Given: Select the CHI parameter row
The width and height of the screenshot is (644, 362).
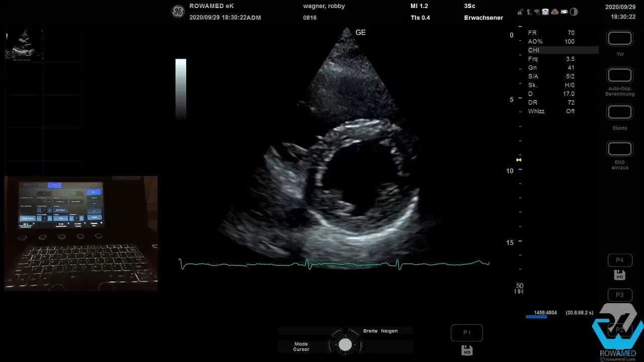Looking at the screenshot, I should click(x=562, y=50).
